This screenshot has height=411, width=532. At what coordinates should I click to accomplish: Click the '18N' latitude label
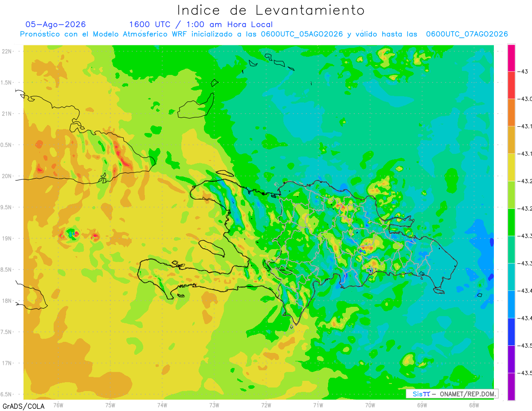tap(7, 301)
